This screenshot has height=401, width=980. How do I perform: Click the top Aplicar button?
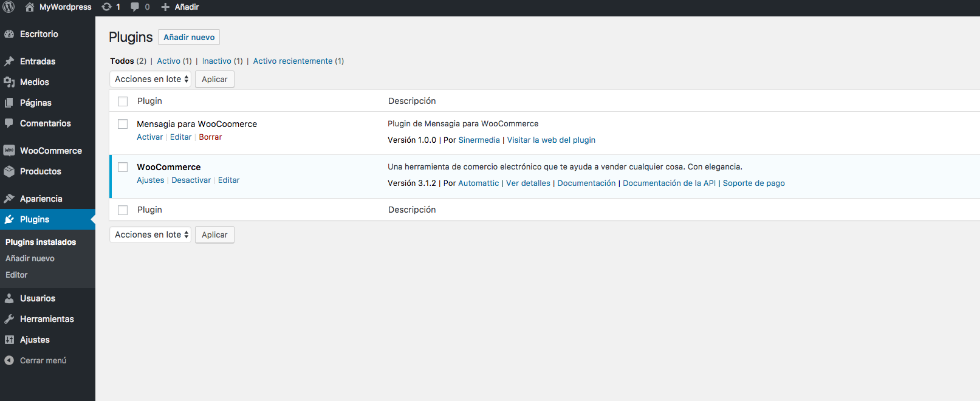(214, 80)
